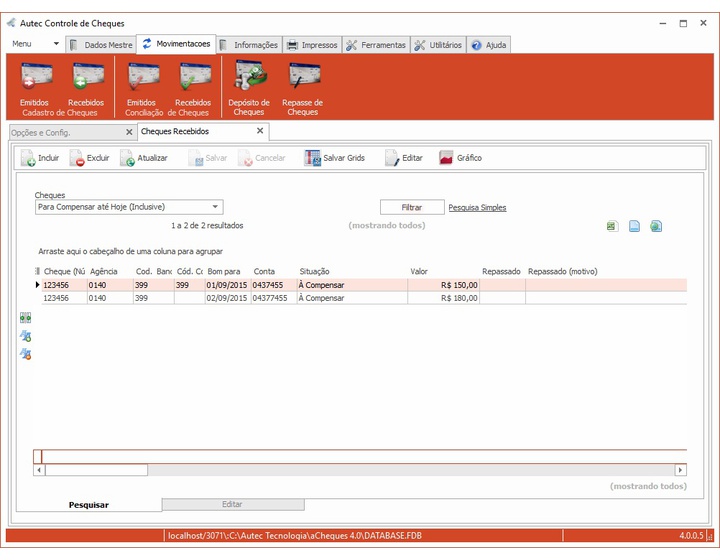Open the Gráfico chart view
The image size is (720, 560).
pos(460,158)
